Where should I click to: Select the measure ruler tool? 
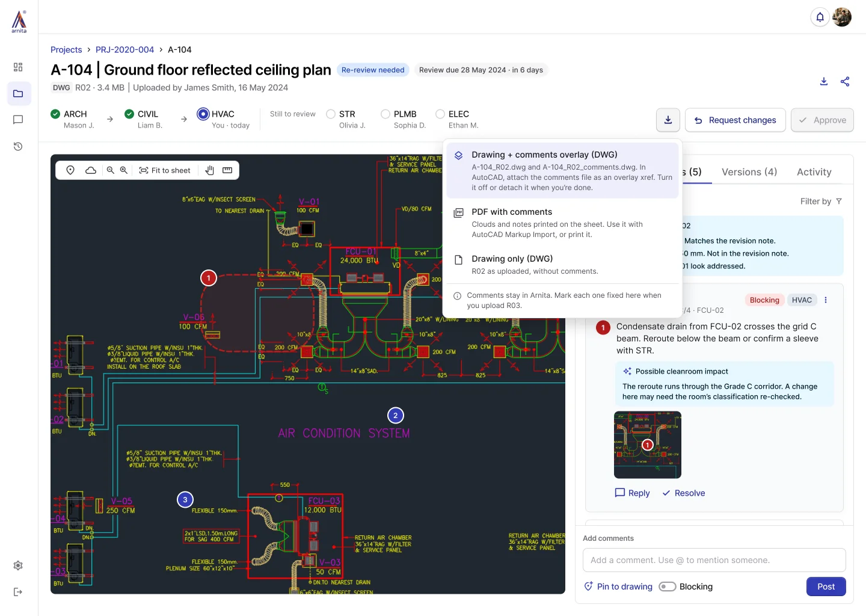pyautogui.click(x=227, y=170)
